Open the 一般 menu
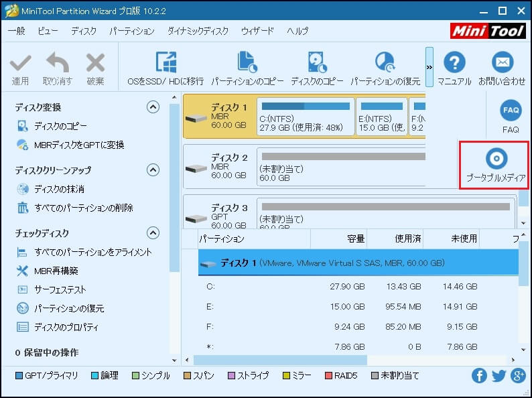The image size is (532, 398). point(17,31)
